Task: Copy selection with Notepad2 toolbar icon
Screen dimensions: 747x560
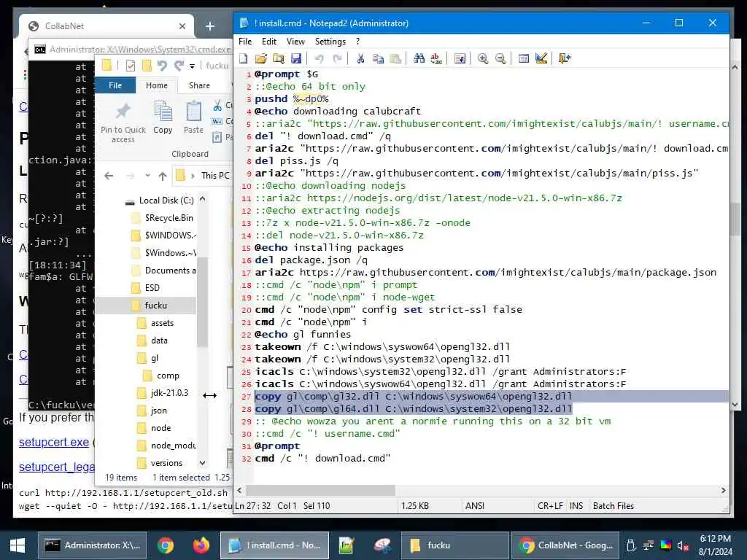Action: pyautogui.click(x=378, y=58)
